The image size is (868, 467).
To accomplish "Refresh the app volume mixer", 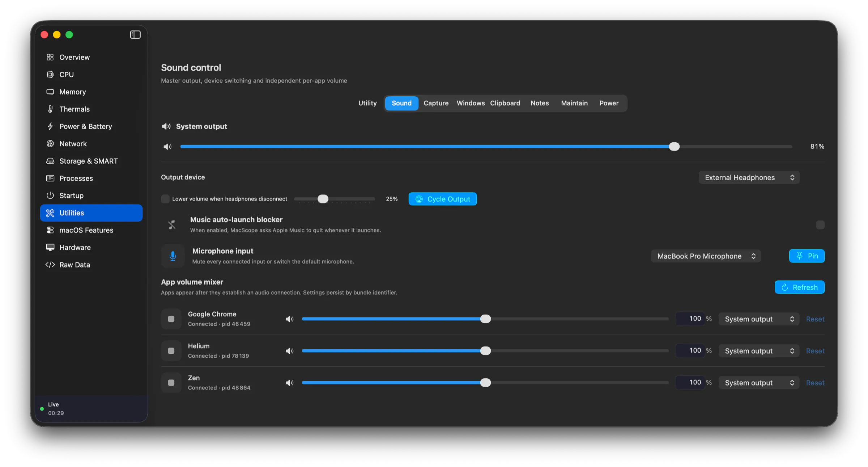I will [799, 287].
